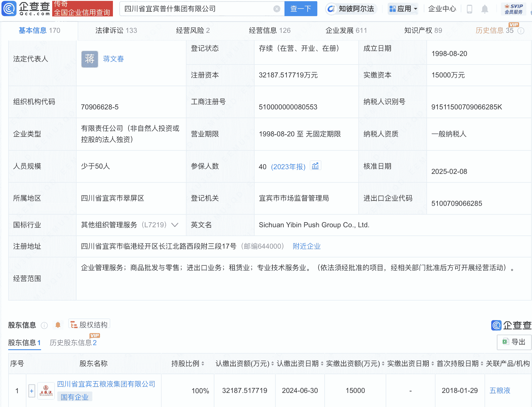The width and height of the screenshot is (532, 407).
Task: Click the subscribe bell icon beside 股东信息
Action: click(58, 325)
